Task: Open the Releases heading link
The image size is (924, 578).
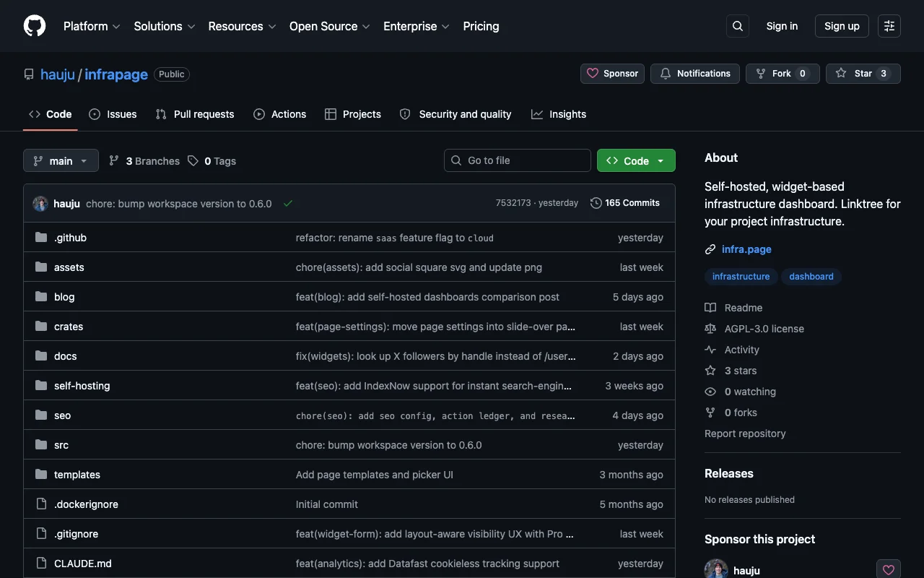Action: (x=729, y=473)
